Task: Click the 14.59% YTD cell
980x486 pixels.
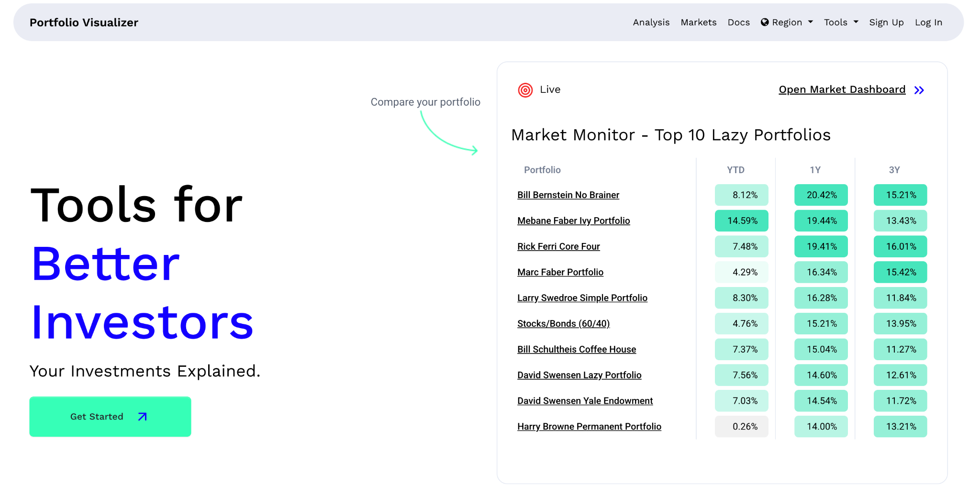Action: tap(741, 221)
